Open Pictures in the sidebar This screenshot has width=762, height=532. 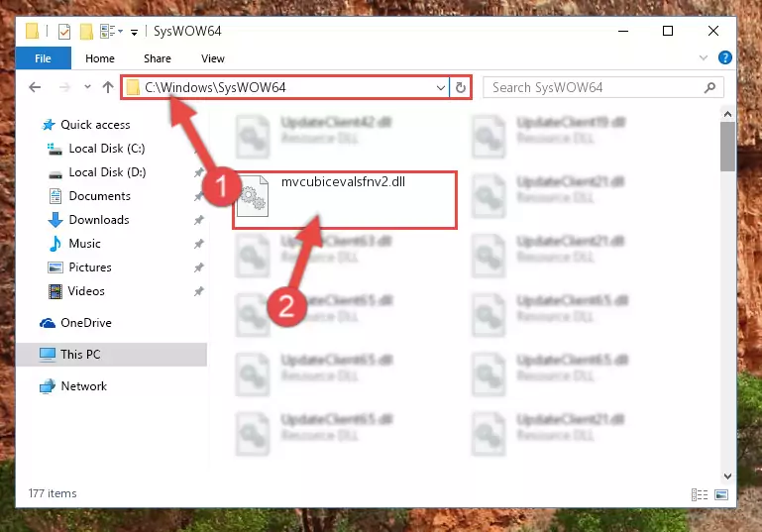point(90,267)
